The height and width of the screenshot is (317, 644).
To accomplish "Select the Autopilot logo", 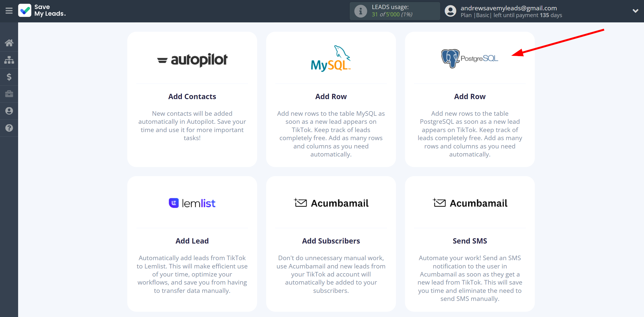I will pos(192,60).
